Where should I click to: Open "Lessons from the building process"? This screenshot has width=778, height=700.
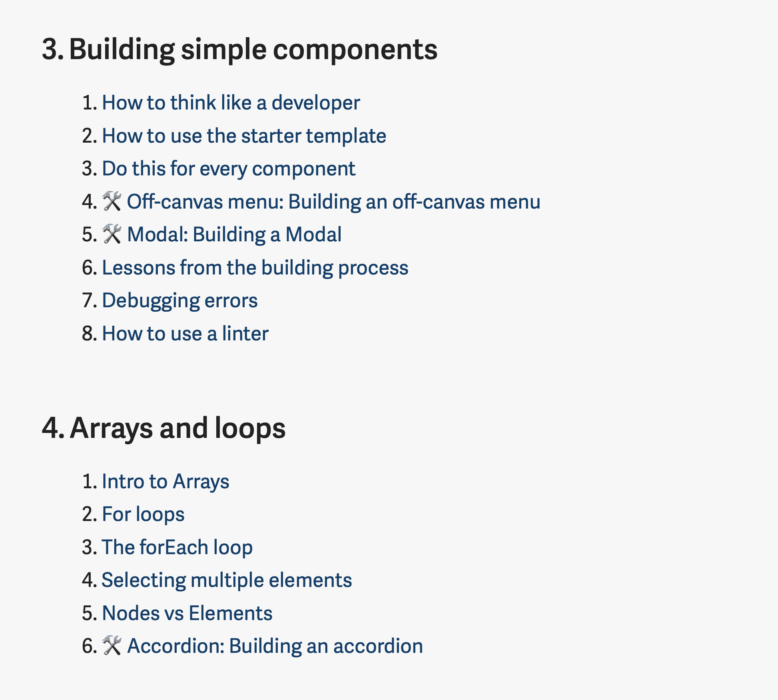255,268
